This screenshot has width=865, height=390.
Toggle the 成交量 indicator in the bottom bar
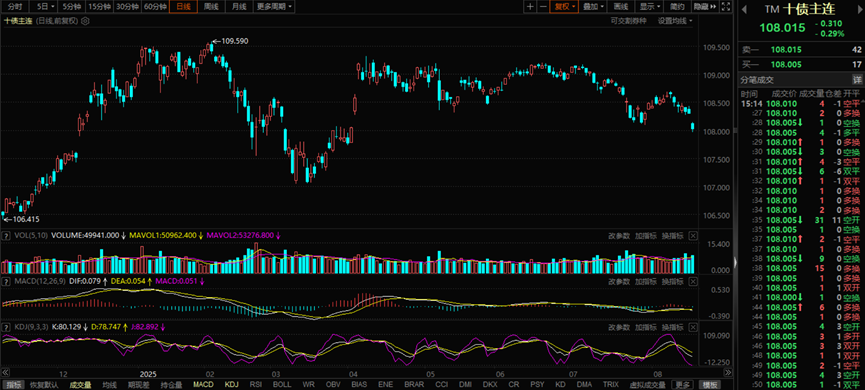coord(81,384)
